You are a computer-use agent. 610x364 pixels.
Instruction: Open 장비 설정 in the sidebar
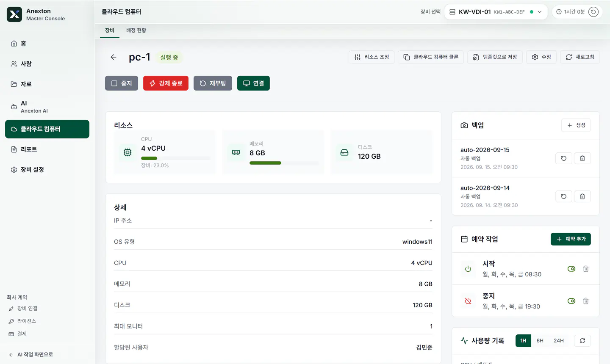47,170
